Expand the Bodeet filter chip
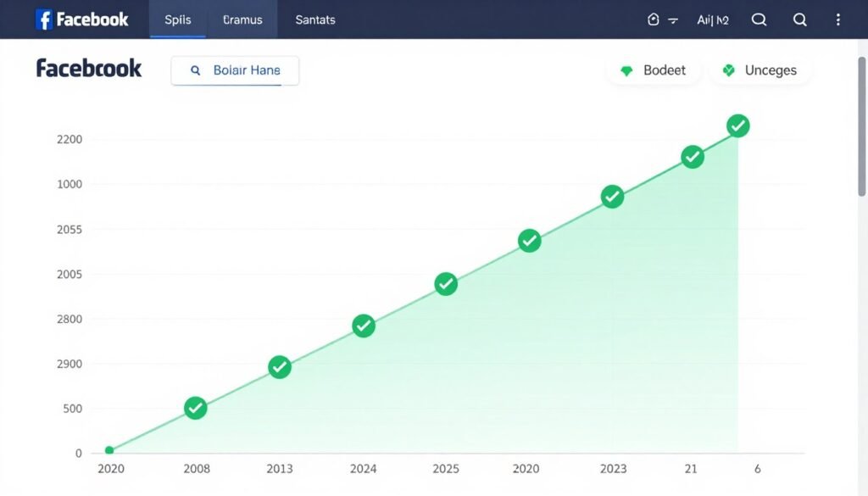Image resolution: width=868 pixels, height=496 pixels. pyautogui.click(x=654, y=71)
